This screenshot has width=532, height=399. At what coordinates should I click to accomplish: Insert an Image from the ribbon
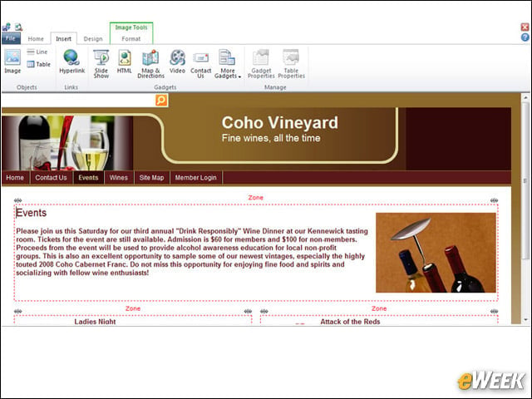click(x=12, y=62)
